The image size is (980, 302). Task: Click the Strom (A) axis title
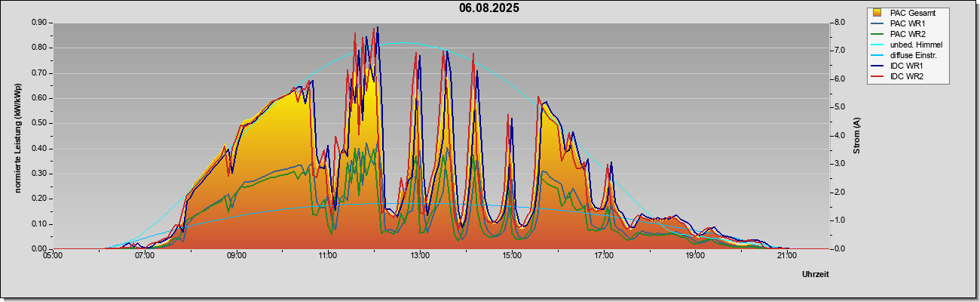point(856,136)
